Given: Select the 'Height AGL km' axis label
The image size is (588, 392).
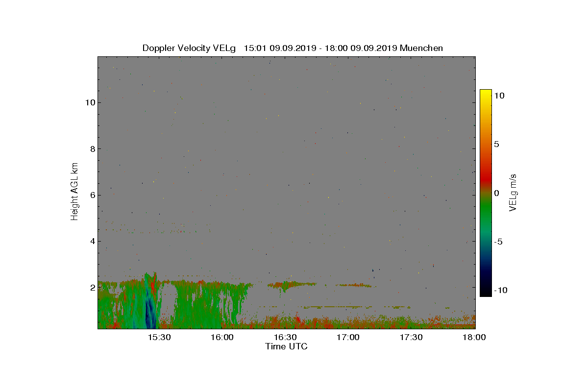Looking at the screenshot, I should [x=74, y=191].
